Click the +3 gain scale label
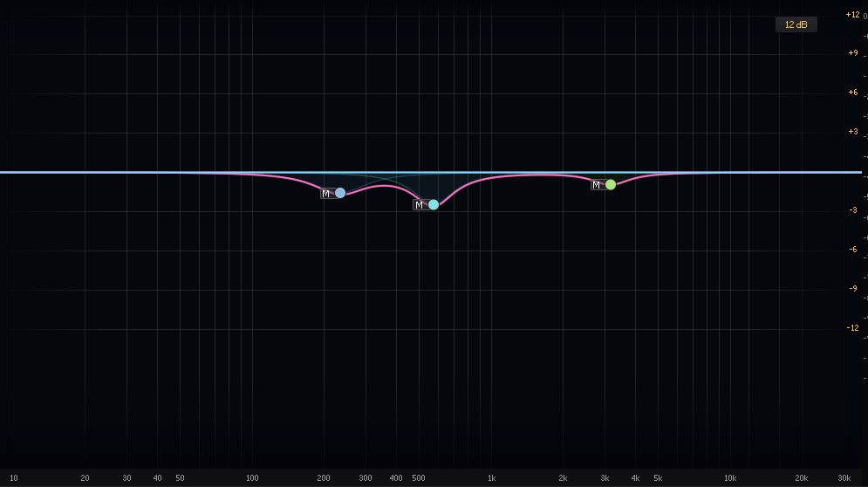868x487 pixels. (x=853, y=132)
